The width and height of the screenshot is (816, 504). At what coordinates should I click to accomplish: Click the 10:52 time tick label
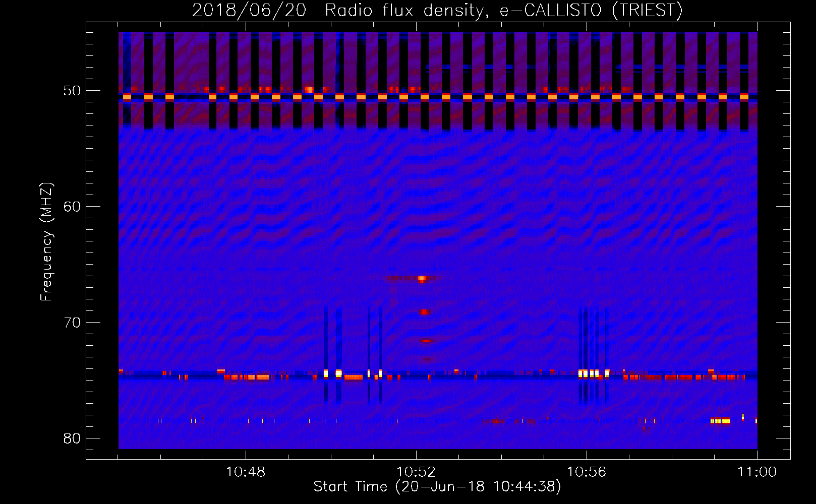[x=416, y=472]
